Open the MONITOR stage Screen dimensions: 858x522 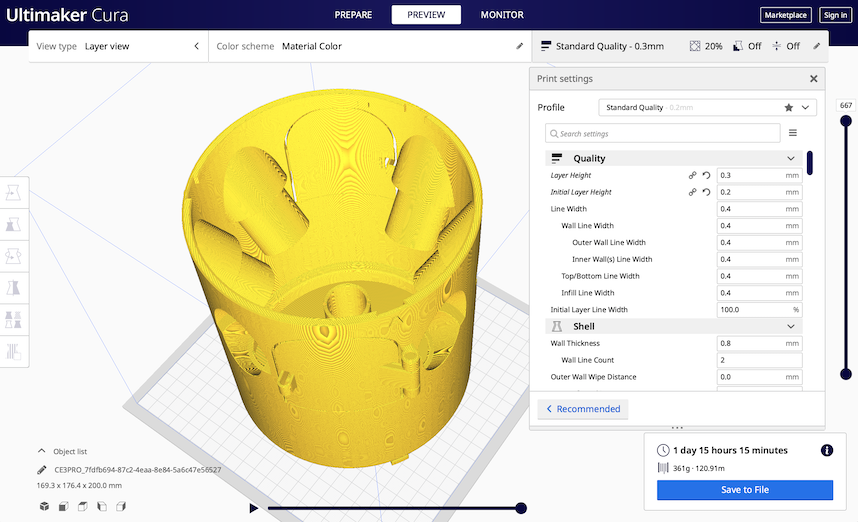tap(502, 15)
